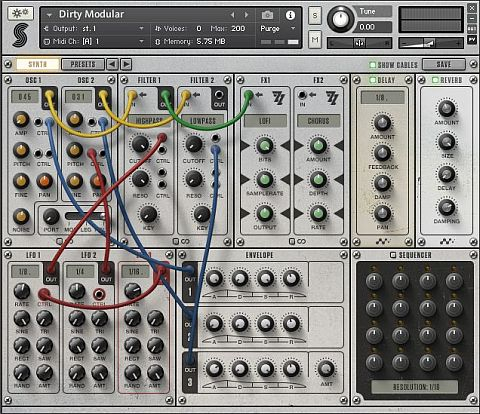Click the Envelope 3 OUT jack
The width and height of the screenshot is (480, 414).
[x=190, y=359]
